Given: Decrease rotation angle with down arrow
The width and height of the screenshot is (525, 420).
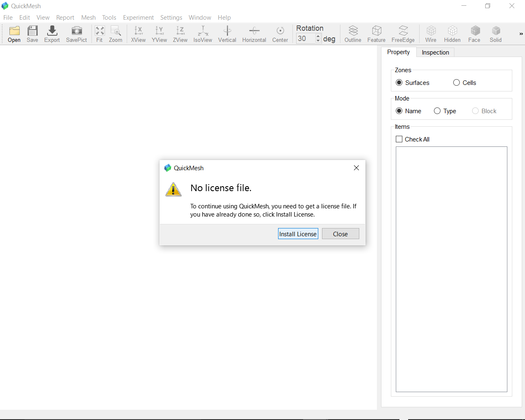Looking at the screenshot, I should (x=318, y=41).
